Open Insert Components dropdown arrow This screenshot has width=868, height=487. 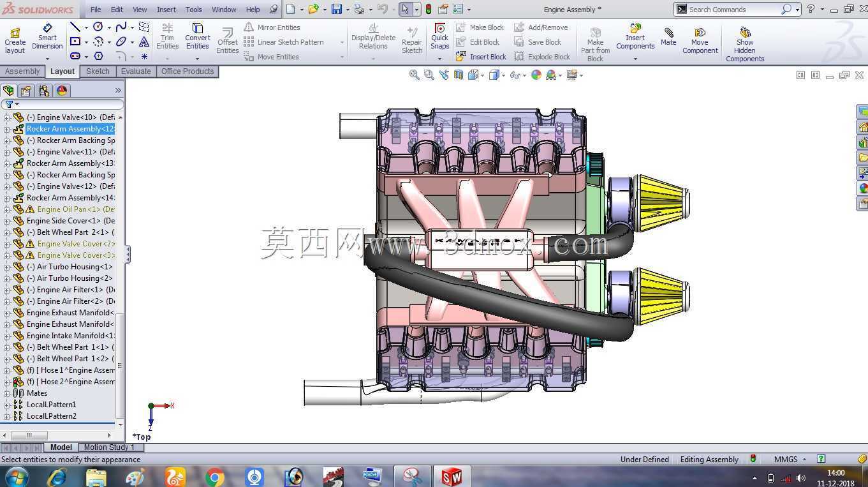(635, 59)
